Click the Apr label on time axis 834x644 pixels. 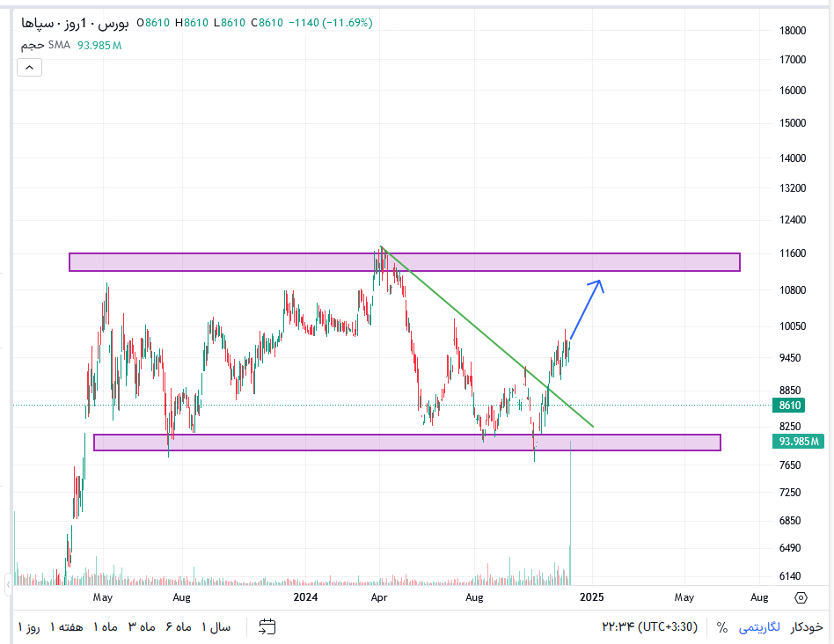tap(378, 597)
